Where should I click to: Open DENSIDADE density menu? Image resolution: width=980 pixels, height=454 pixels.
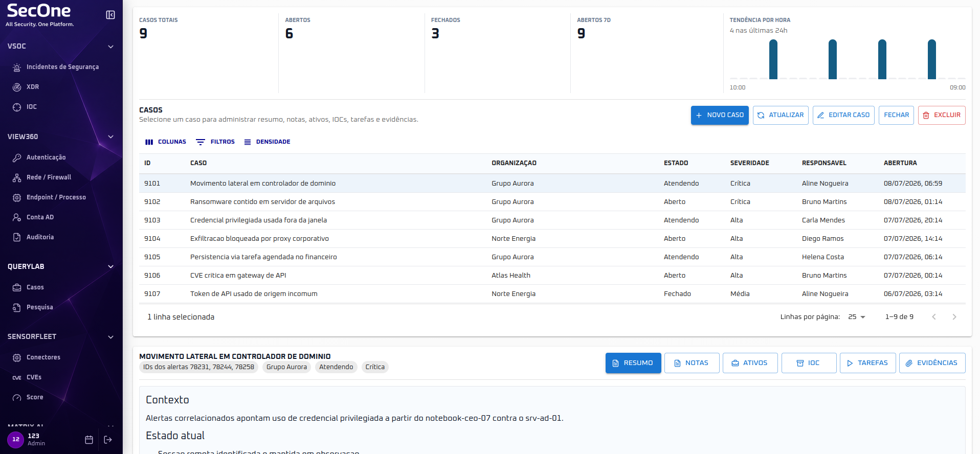pyautogui.click(x=267, y=142)
